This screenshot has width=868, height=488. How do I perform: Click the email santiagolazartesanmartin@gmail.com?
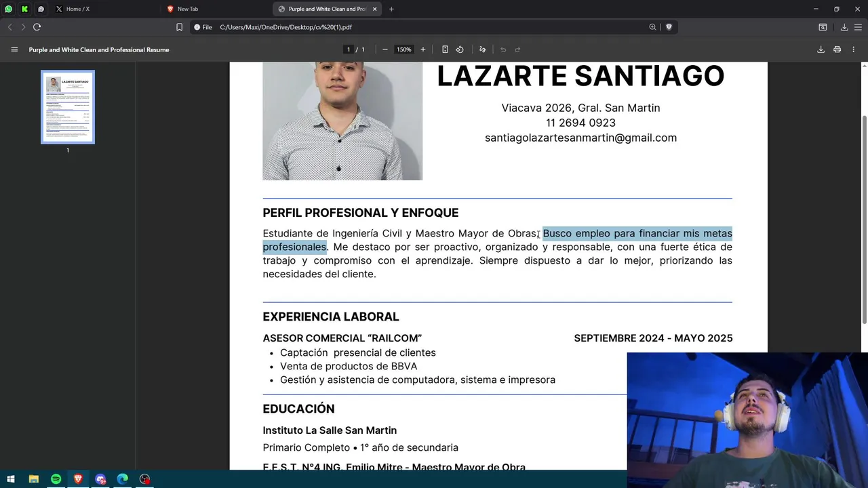pyautogui.click(x=580, y=138)
